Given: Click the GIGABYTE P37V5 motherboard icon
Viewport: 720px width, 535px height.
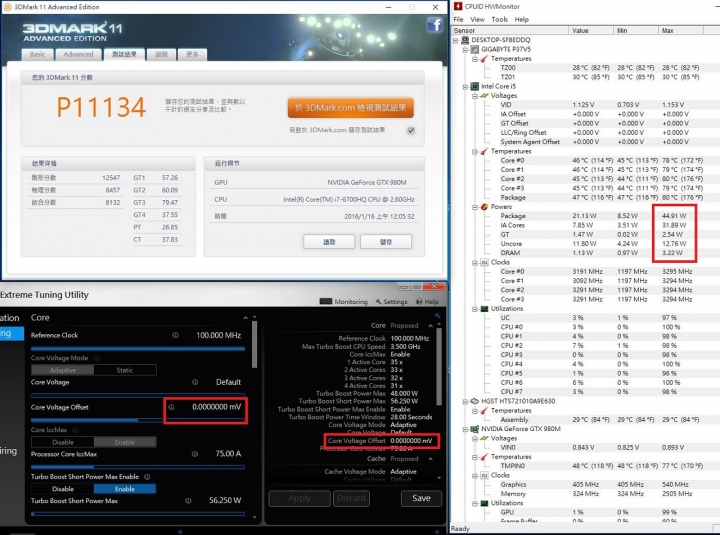Looking at the screenshot, I should click(x=475, y=49).
